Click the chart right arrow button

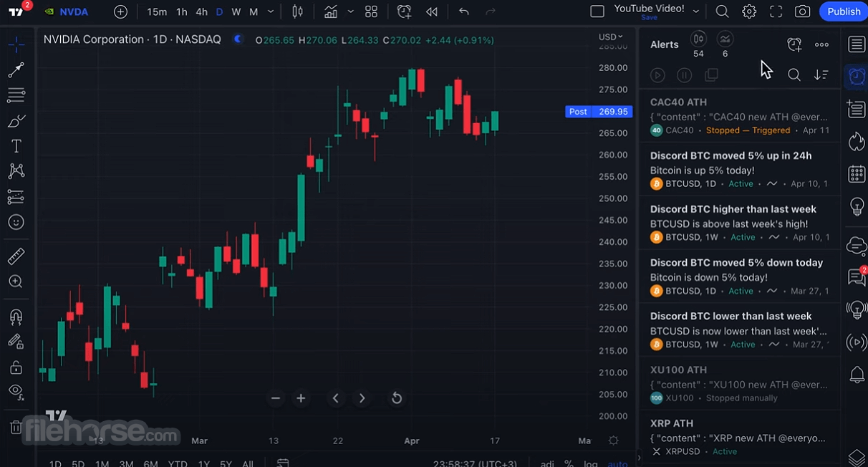coord(362,398)
